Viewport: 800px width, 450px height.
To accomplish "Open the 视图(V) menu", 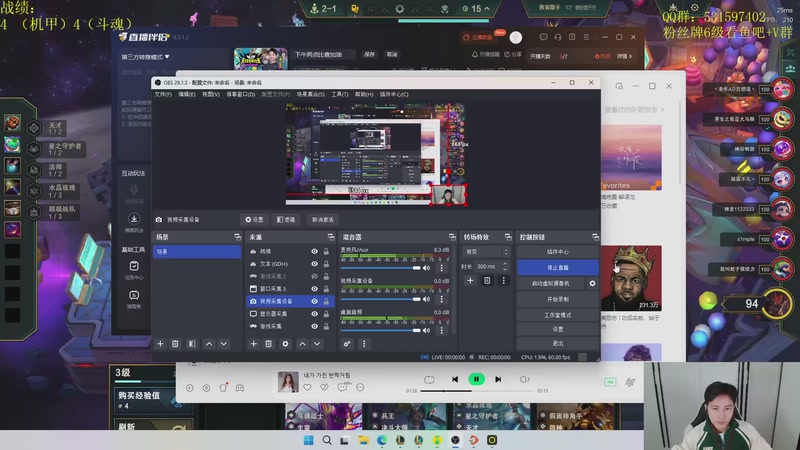I will [x=211, y=94].
